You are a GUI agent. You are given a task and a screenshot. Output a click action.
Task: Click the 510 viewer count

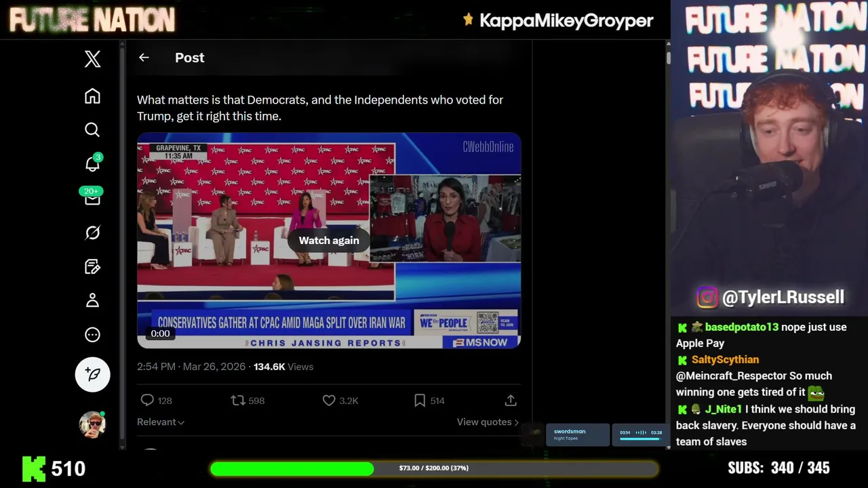pos(68,468)
